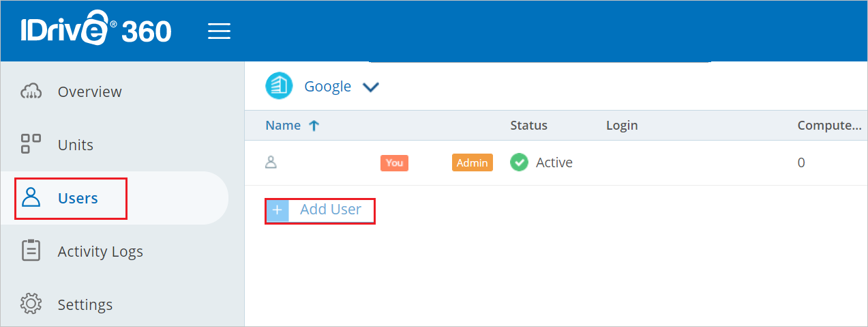
Task: Click the Users person icon in sidebar
Action: tap(31, 198)
